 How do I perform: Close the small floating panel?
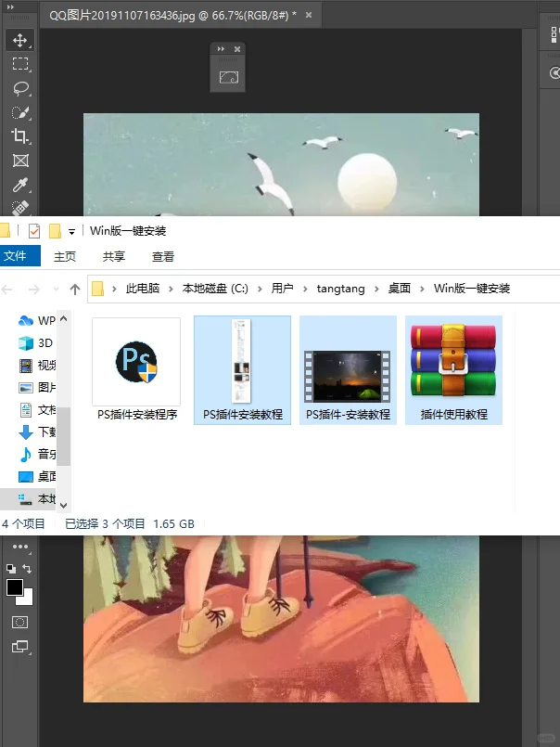(237, 49)
